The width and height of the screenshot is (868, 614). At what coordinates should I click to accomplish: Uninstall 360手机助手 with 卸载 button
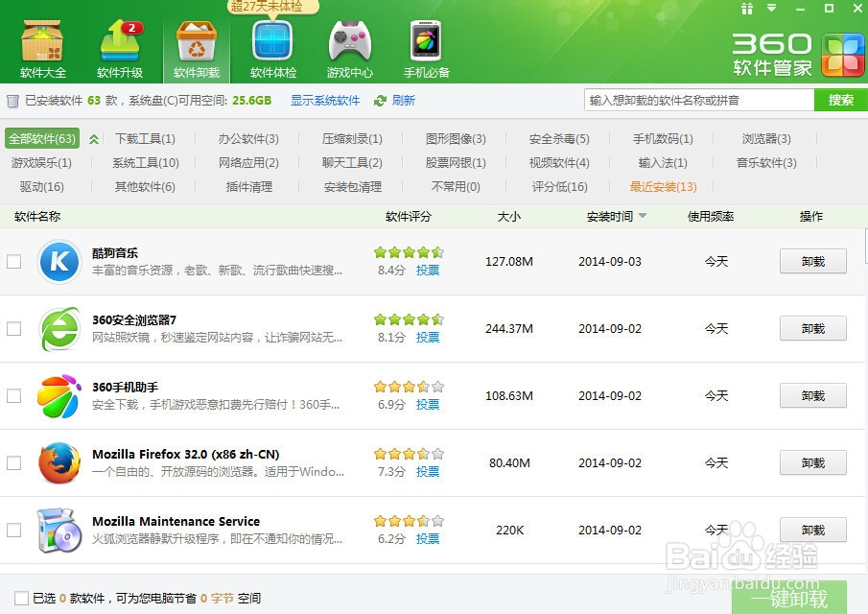coord(813,396)
